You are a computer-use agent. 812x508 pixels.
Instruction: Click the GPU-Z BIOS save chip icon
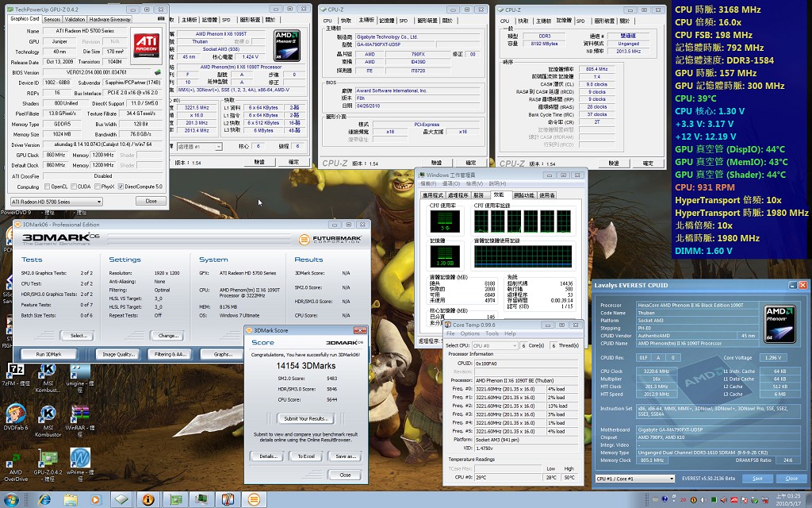158,72
